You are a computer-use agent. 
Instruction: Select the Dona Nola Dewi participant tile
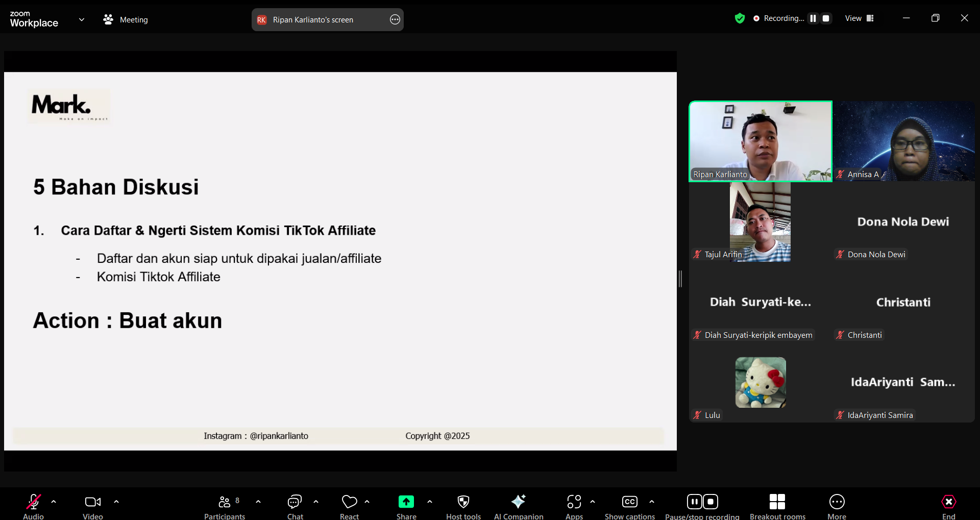[903, 221]
